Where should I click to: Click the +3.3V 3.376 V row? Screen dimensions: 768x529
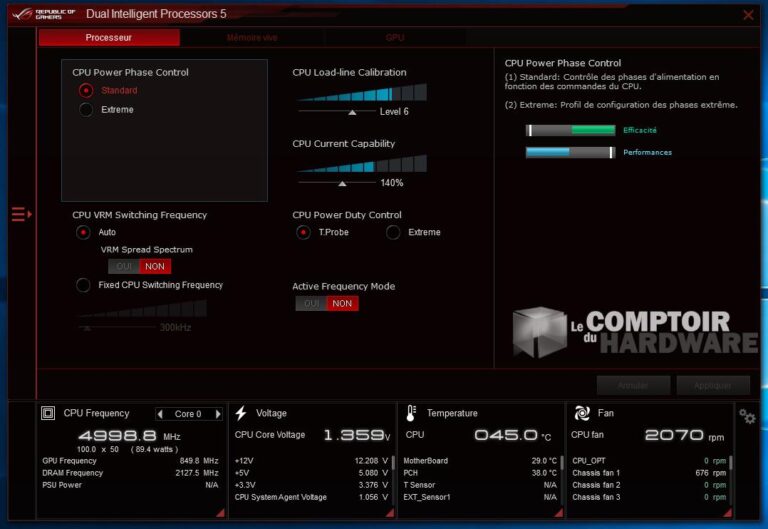(311, 485)
